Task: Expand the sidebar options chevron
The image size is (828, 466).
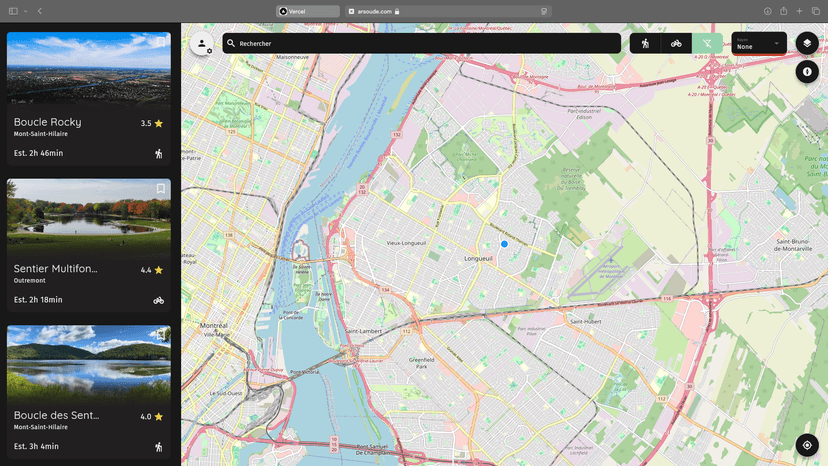Action: click(25, 11)
